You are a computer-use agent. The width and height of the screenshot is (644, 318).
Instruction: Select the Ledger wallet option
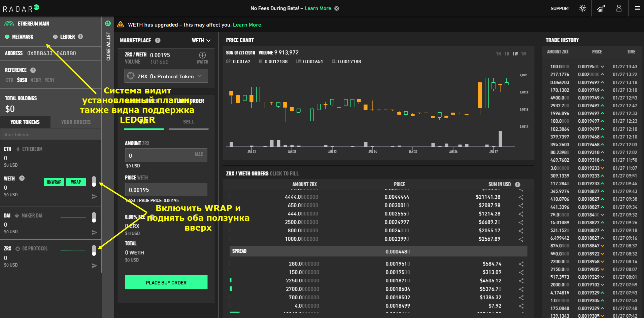coord(64,37)
